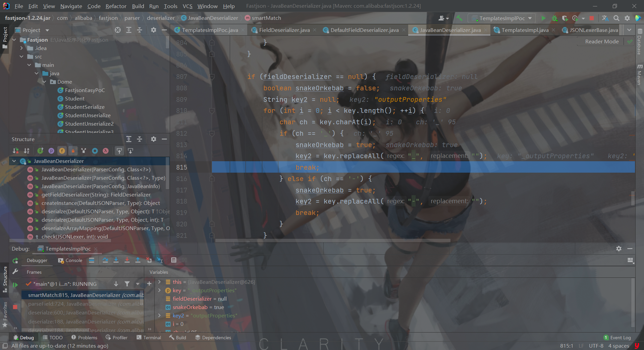This screenshot has width=644, height=350.
Task: Expand the key2 variable node
Action: 160,315
